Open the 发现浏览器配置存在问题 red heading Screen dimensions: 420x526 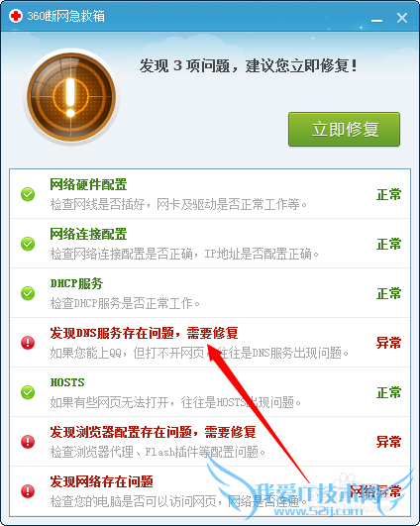(x=153, y=432)
